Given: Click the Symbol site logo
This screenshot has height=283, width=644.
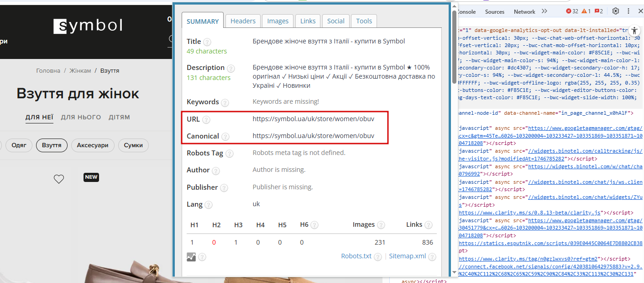Looking at the screenshot, I should click(x=88, y=26).
